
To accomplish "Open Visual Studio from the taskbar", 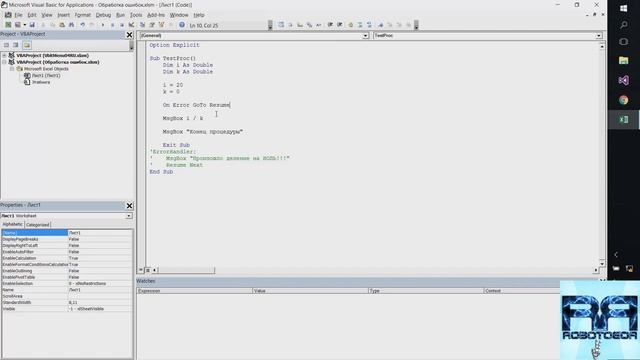I will [624, 80].
